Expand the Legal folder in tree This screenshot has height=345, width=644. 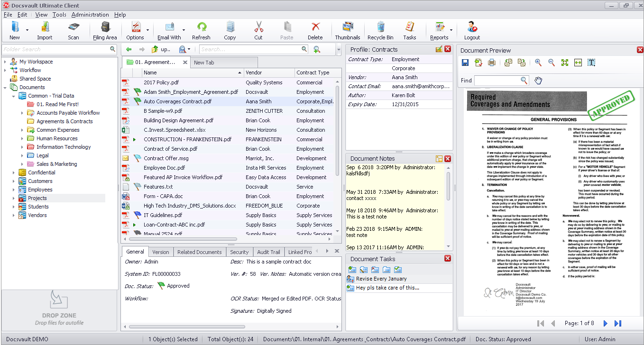point(22,155)
